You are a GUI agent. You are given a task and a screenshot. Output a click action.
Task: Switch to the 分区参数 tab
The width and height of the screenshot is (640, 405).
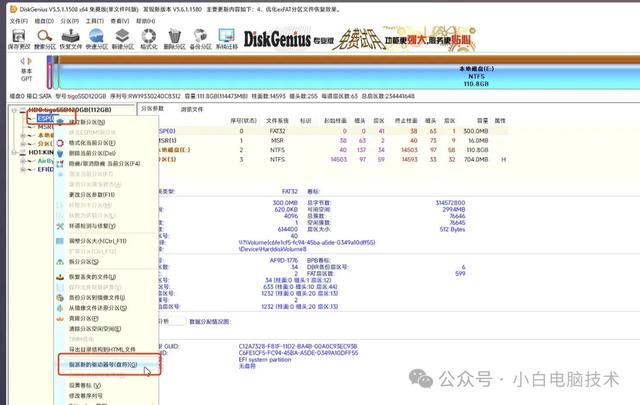[x=152, y=109]
